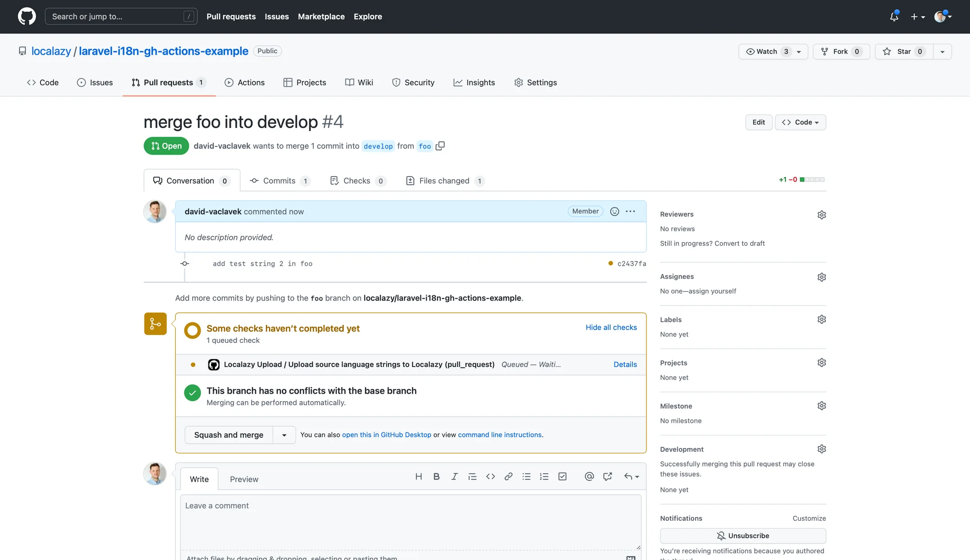
Task: Unsubscribe from pull request notifications
Action: [x=743, y=536]
